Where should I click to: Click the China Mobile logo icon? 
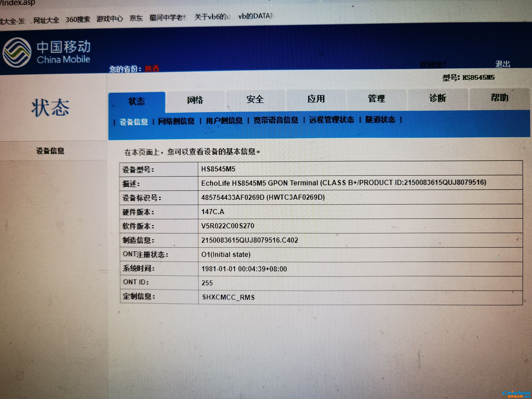coord(17,52)
